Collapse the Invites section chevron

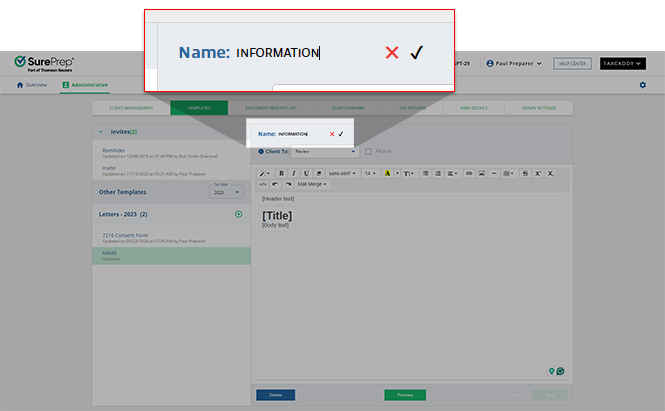pos(101,132)
